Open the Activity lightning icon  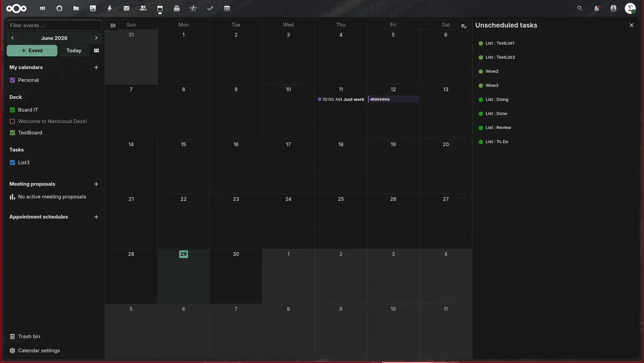[x=110, y=8]
